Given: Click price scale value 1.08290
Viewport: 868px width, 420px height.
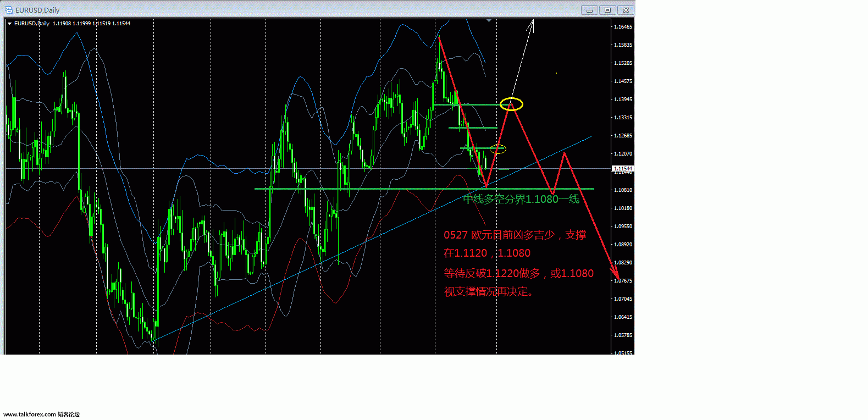Looking at the screenshot, I should coord(623,262).
